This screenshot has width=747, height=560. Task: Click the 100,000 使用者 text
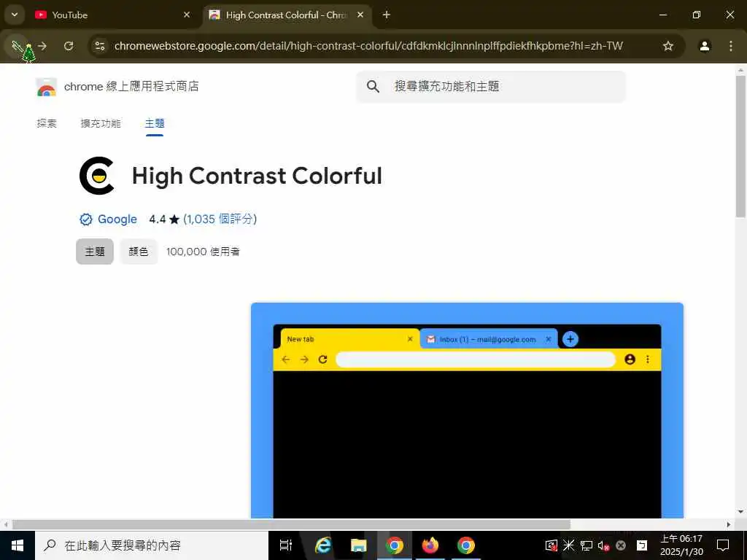tap(203, 252)
